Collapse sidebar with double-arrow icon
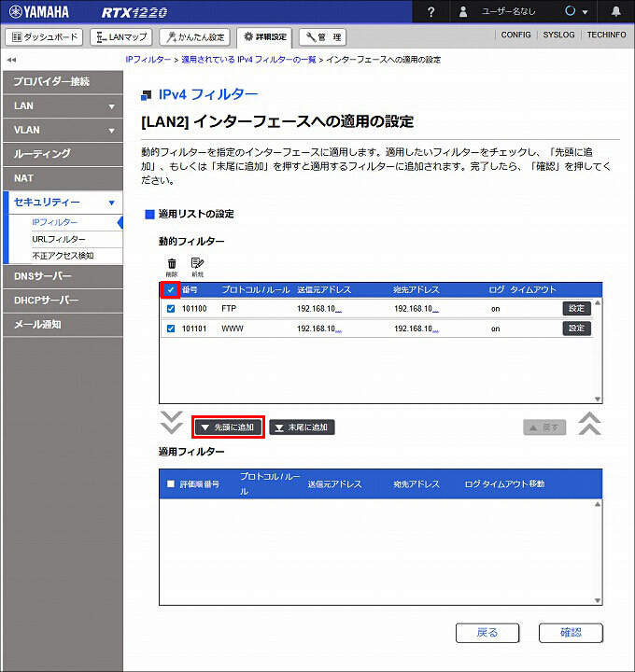The width and height of the screenshot is (635, 672). coord(11,60)
